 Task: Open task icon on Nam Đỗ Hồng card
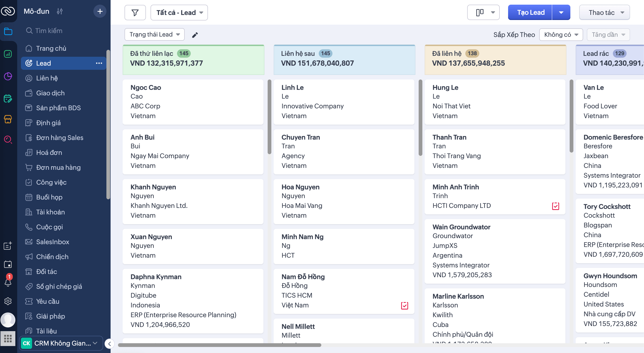click(x=404, y=306)
